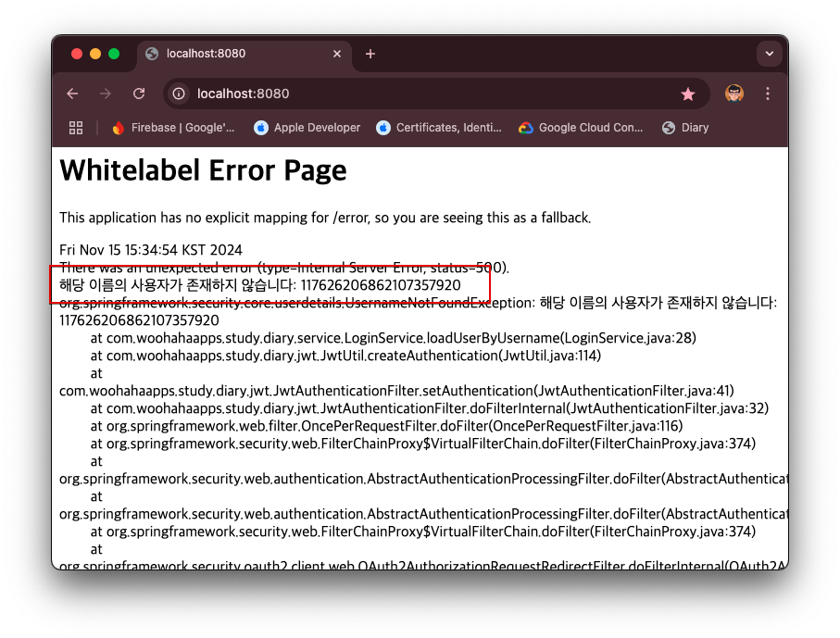Toggle the bookmark star for this page
Screen dimensions: 840x638
pyautogui.click(x=688, y=94)
